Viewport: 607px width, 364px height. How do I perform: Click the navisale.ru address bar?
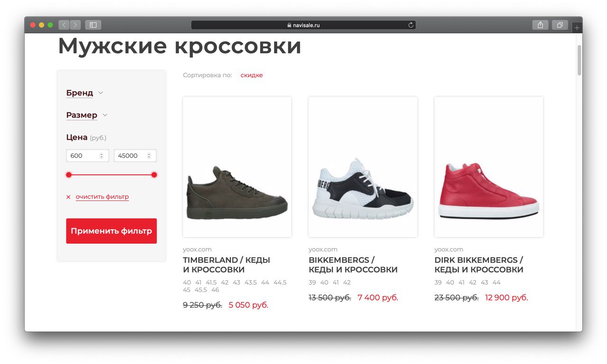[x=303, y=25]
